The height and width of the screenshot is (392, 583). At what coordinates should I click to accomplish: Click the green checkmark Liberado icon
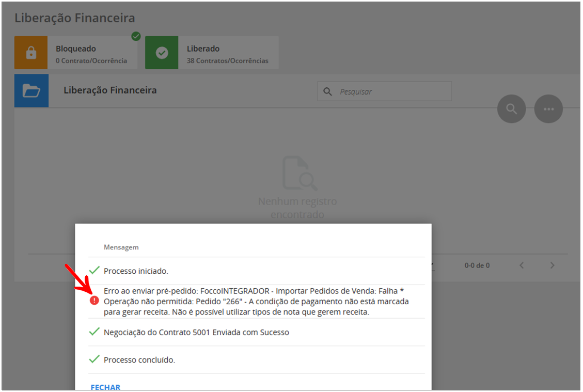coord(162,53)
